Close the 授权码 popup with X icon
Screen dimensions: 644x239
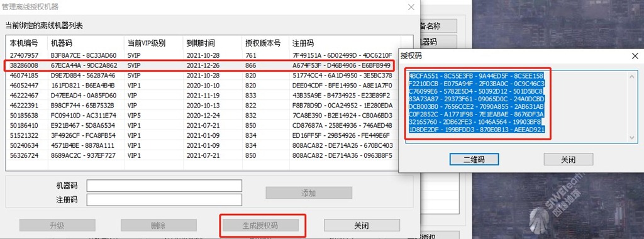pyautogui.click(x=635, y=55)
